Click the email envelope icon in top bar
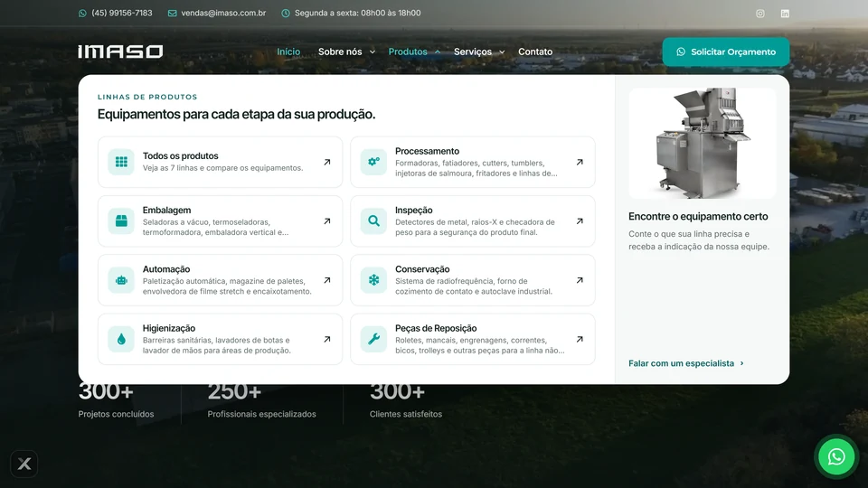This screenshot has height=488, width=868. (x=172, y=14)
